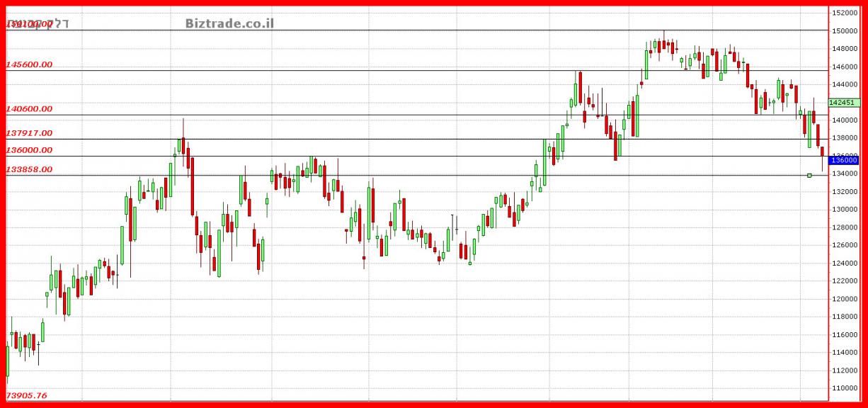868x408 pixels.
Task: Click the first green candle at chart's left edge
Action: (8, 360)
